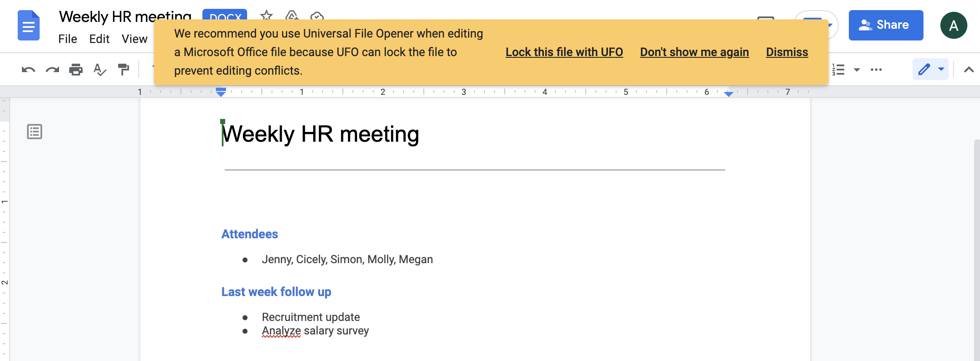Hide the menus with the up caret
Viewport: 980px width, 361px height.
(x=969, y=70)
